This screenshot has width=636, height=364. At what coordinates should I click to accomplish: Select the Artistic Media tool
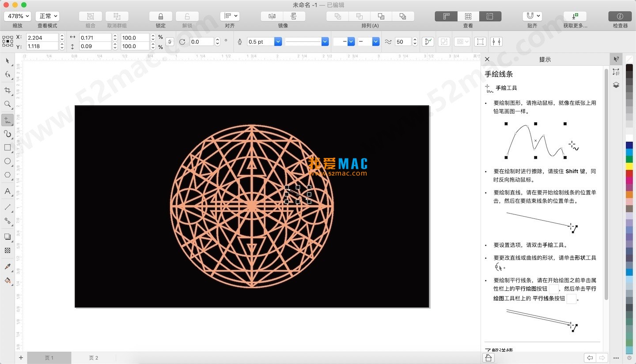[x=8, y=134]
